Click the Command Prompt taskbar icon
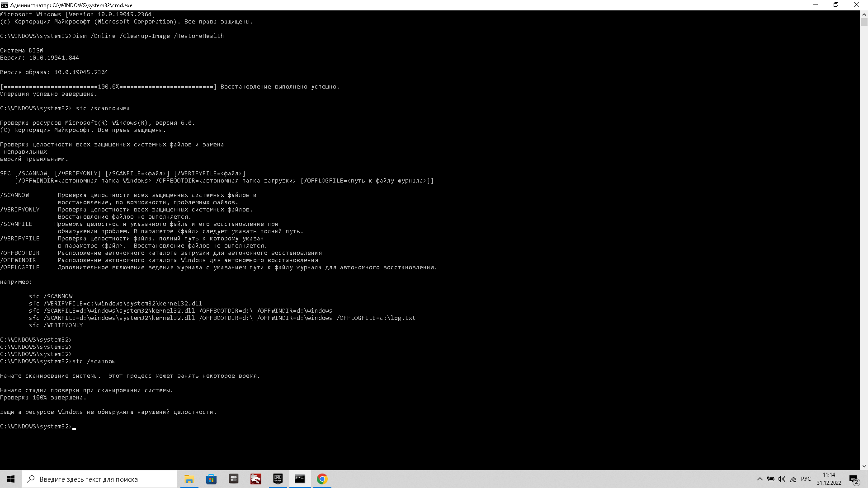 (300, 479)
